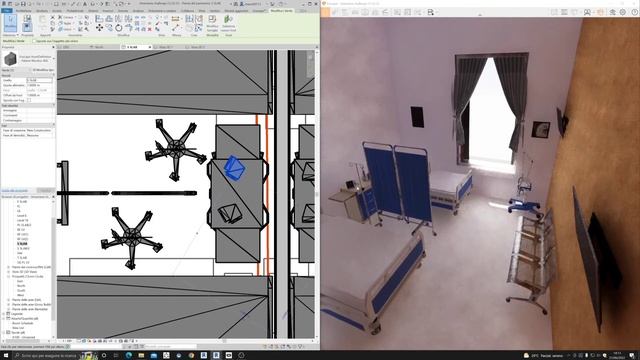Click the Windows taskbar search box

coord(47,356)
